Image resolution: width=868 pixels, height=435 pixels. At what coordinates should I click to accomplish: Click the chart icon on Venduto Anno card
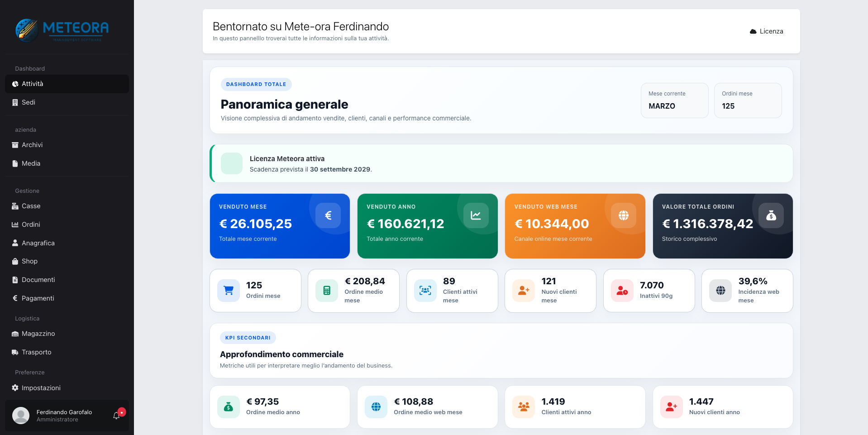coord(476,215)
